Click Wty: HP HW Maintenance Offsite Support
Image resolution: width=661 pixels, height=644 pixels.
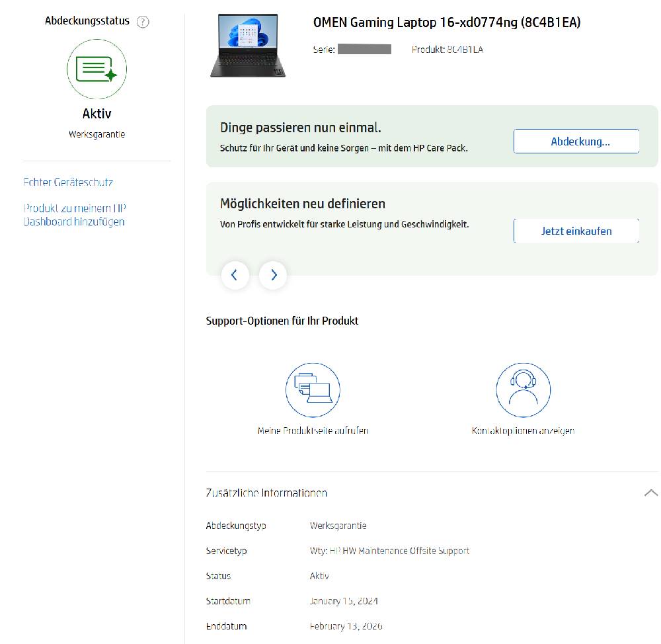pyautogui.click(x=389, y=551)
